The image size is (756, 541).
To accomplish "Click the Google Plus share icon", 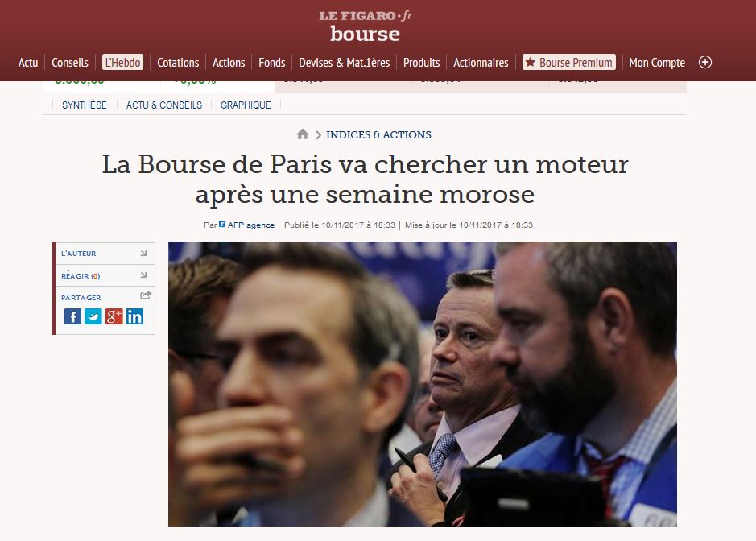I will click(x=114, y=316).
